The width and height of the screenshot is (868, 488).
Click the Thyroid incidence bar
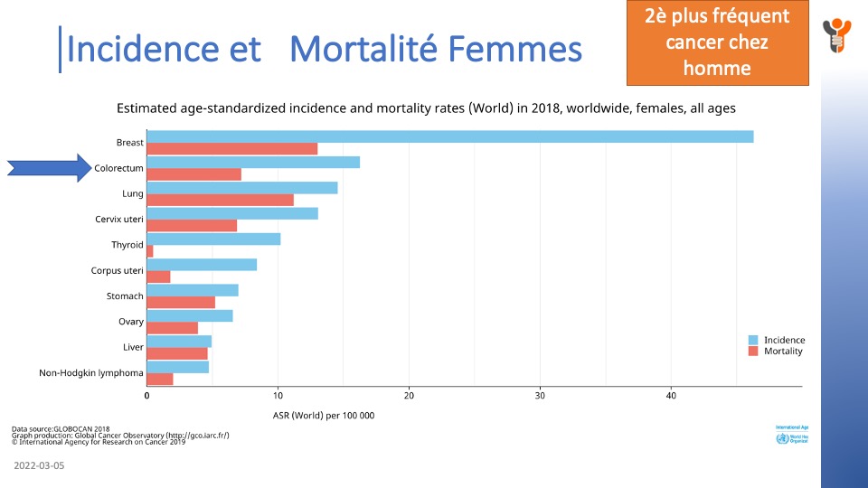click(213, 239)
